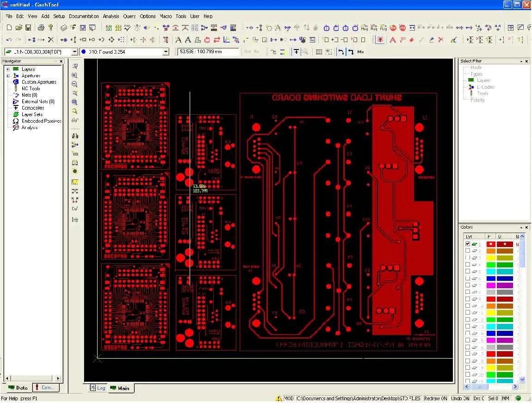
Task: Switch to the Com... tab in Navigator
Action: (46, 387)
